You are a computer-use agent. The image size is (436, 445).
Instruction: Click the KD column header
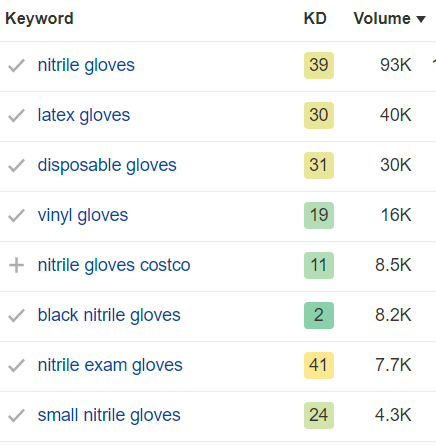coord(315,18)
